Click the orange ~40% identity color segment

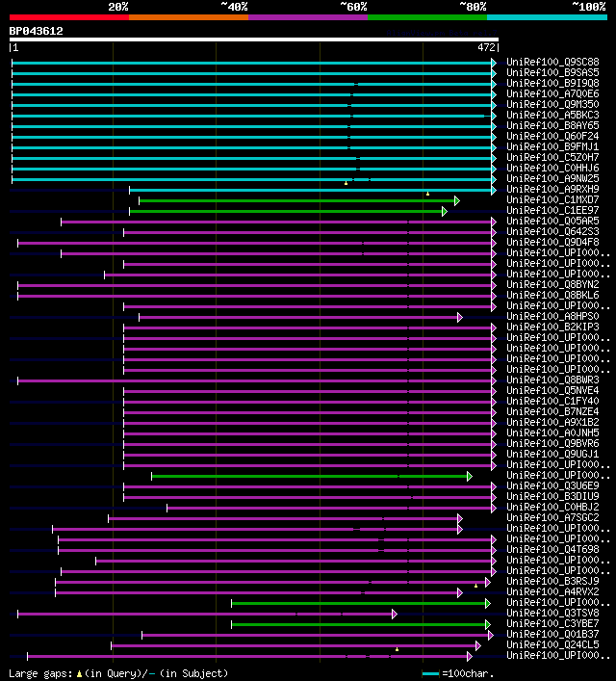(189, 17)
